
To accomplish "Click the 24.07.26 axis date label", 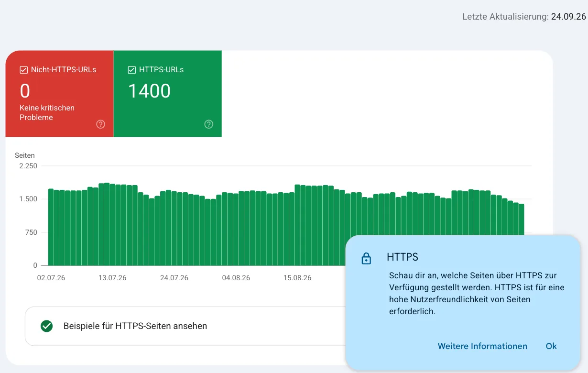I will pyautogui.click(x=174, y=278).
